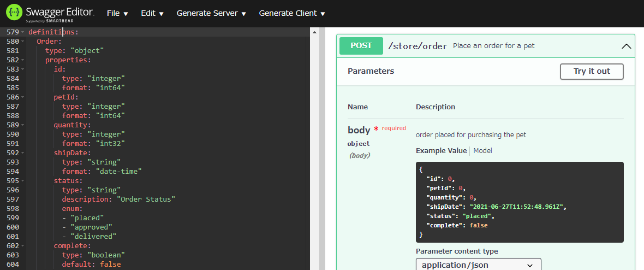Open the Edit menu
644x270 pixels.
pos(152,13)
